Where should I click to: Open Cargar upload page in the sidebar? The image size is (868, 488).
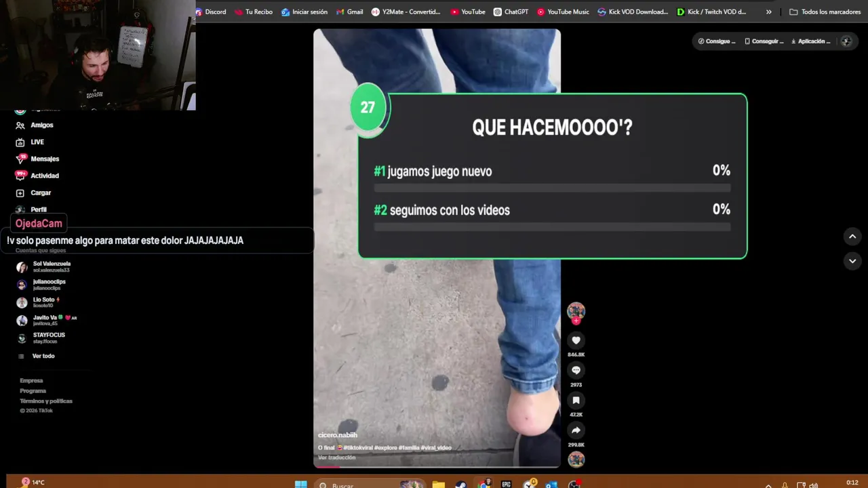tap(33, 192)
